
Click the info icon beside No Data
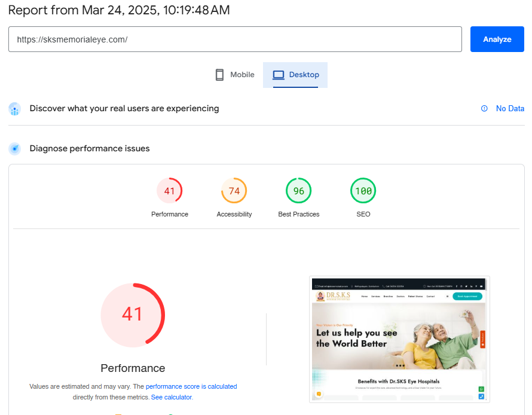484,108
